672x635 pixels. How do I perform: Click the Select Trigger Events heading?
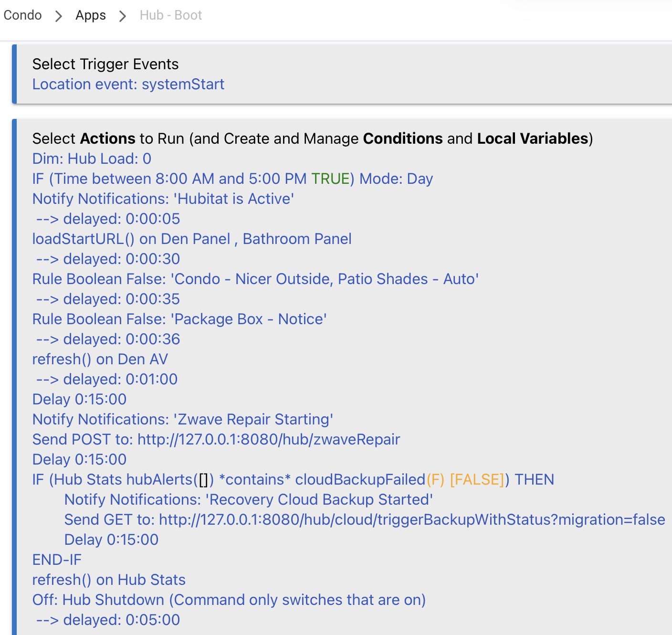coord(105,64)
